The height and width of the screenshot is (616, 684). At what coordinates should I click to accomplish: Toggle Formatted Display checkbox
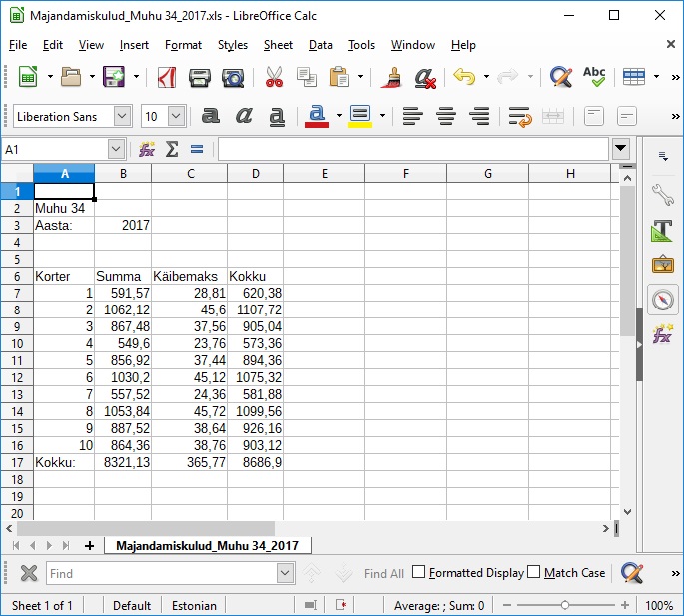coord(418,571)
